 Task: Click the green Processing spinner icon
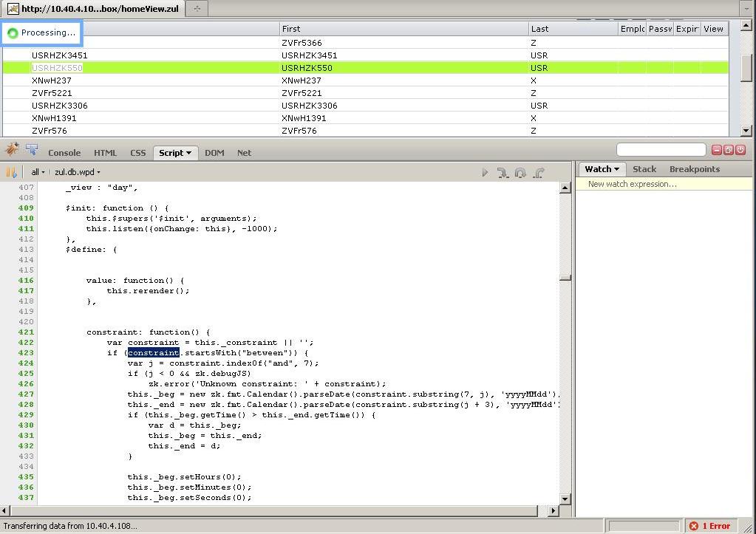tap(13, 32)
